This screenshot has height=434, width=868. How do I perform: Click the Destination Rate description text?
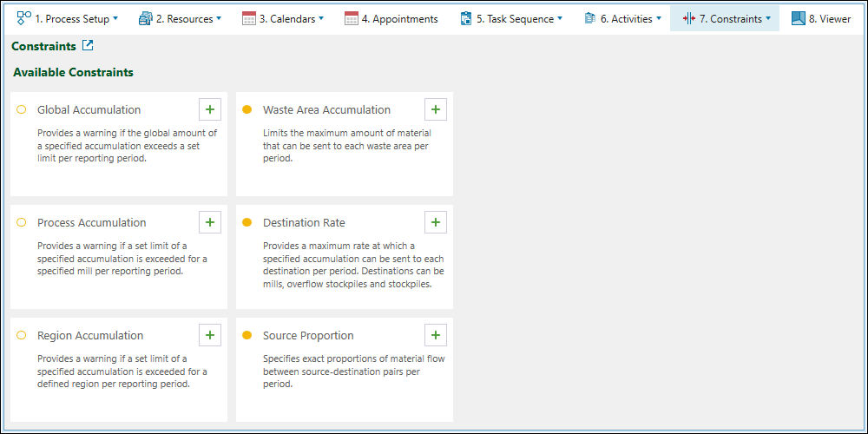[x=354, y=265]
